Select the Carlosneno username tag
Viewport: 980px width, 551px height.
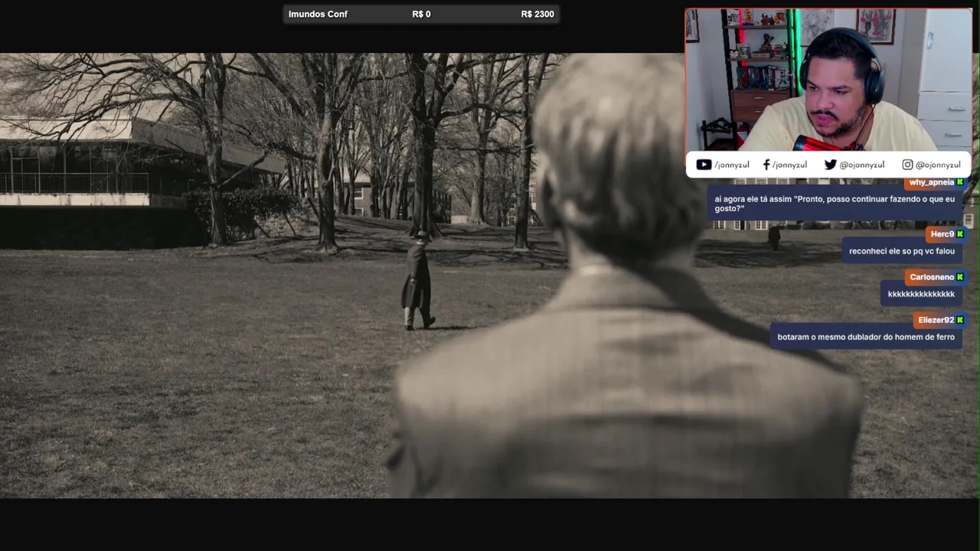931,277
